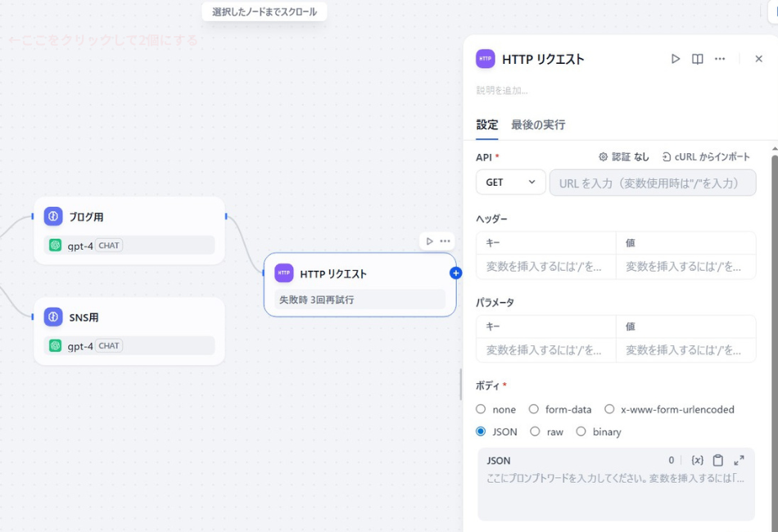Image resolution: width=778 pixels, height=532 pixels.
Task: Open the help docs book icon
Action: (x=698, y=59)
